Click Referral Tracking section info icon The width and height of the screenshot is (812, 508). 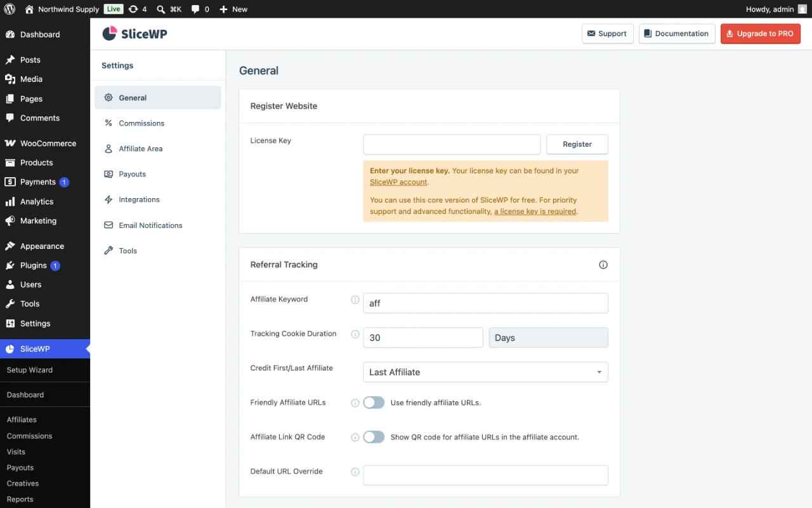point(603,265)
